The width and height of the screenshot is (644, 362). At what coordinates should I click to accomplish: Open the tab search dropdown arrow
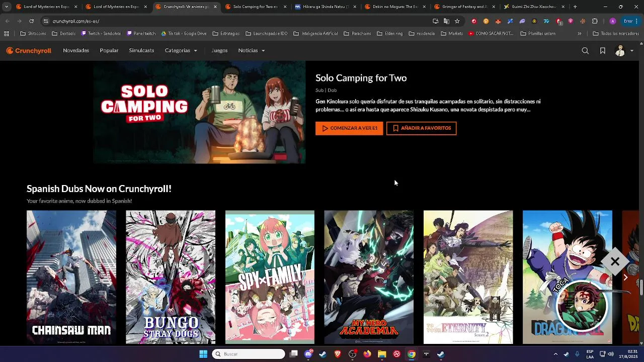tap(6, 7)
